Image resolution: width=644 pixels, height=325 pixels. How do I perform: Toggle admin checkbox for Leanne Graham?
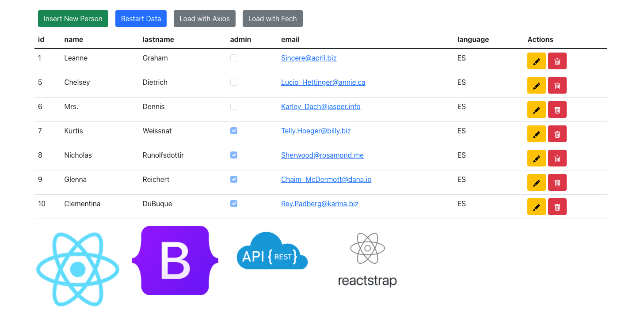pos(234,58)
